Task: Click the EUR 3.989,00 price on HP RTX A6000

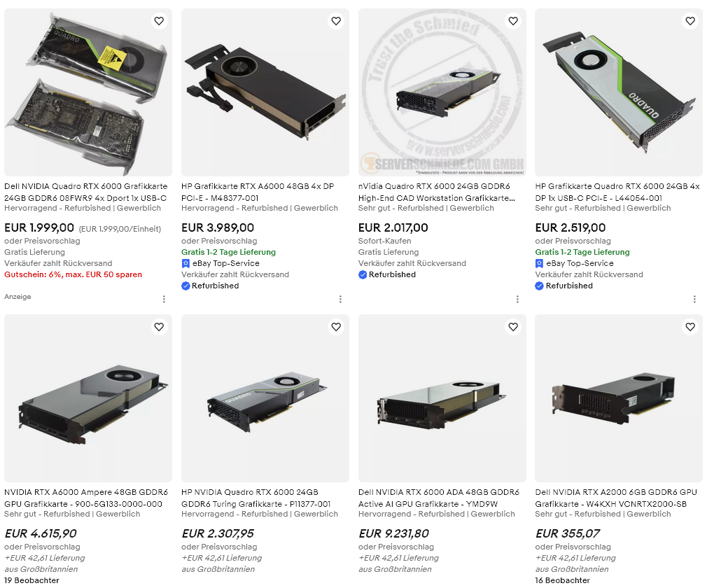Action: (x=218, y=227)
